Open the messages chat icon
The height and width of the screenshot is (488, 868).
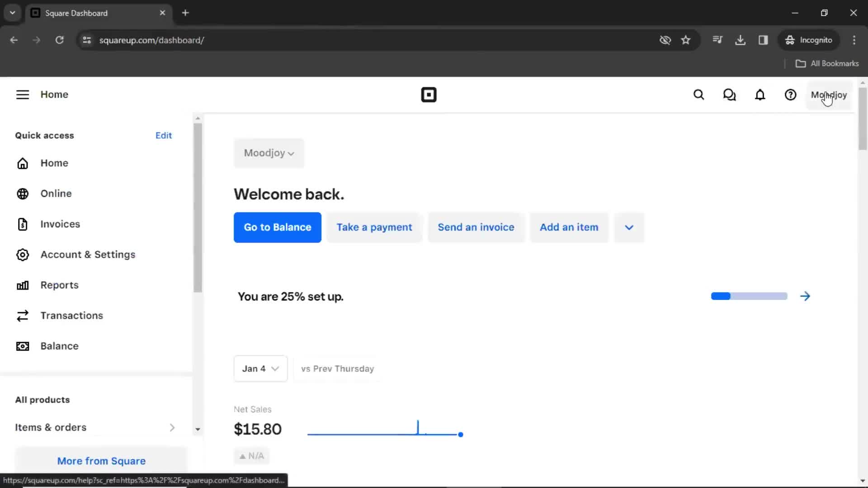(729, 95)
